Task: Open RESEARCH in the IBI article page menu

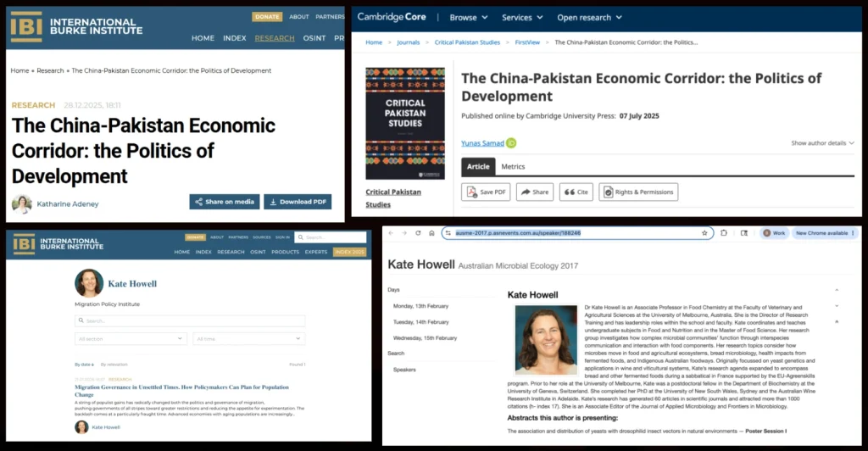Action: coord(275,38)
